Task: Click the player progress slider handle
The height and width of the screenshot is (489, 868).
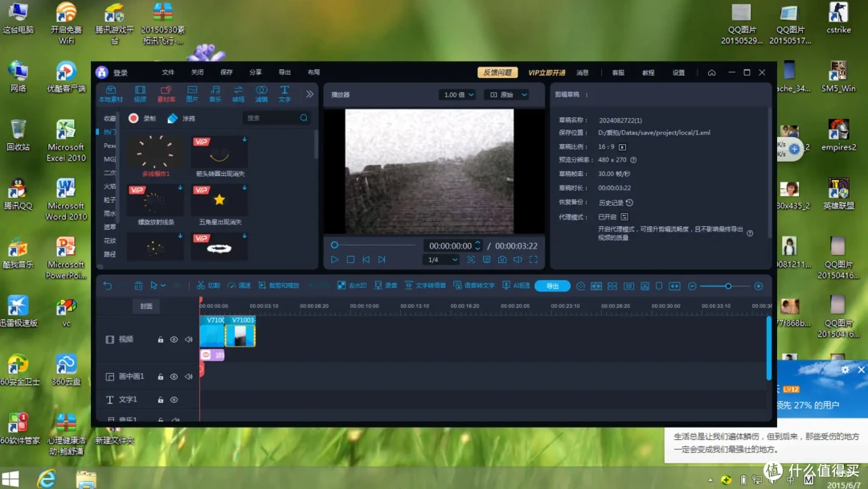Action: point(334,244)
